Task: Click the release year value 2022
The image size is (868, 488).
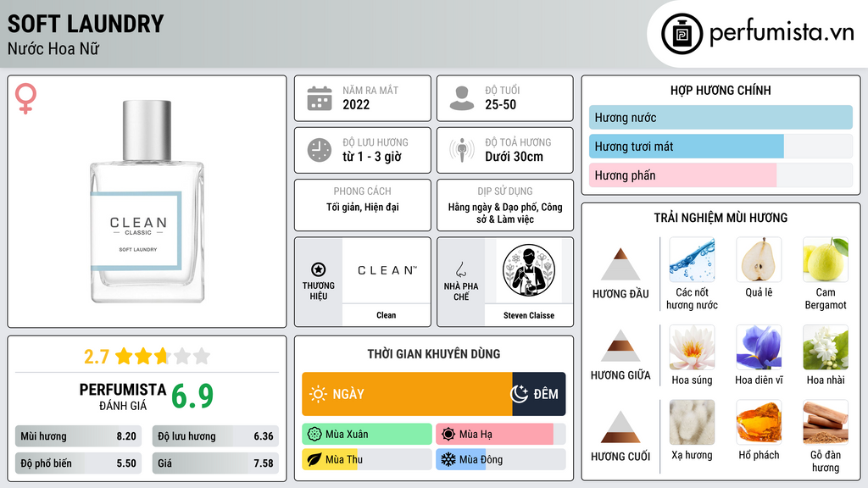Action: (x=356, y=104)
